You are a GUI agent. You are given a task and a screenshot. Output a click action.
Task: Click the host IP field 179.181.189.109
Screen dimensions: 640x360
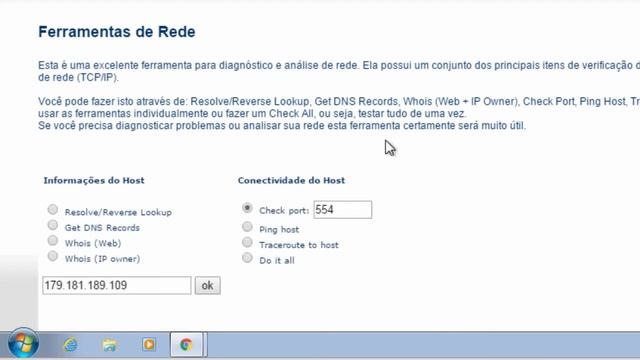(117, 285)
